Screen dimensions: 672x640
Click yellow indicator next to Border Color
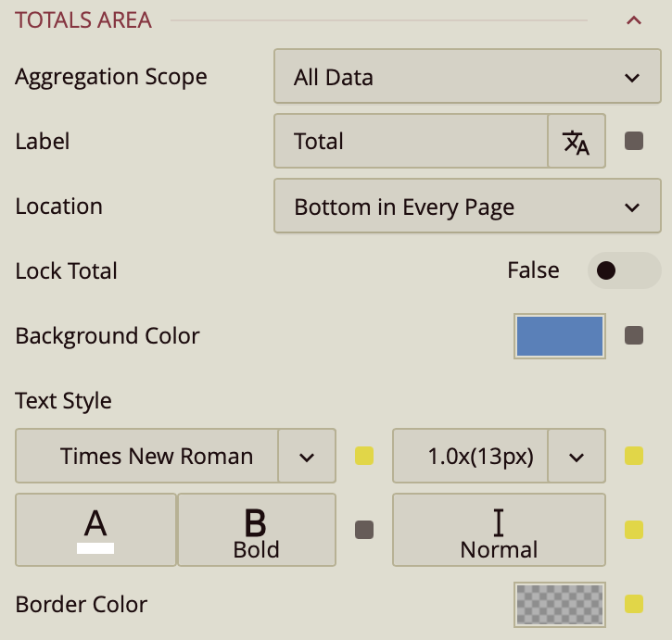[634, 604]
